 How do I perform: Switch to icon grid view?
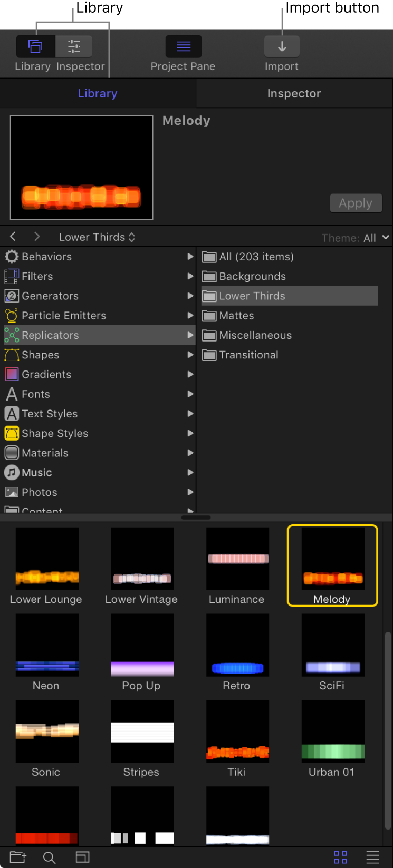(x=341, y=857)
